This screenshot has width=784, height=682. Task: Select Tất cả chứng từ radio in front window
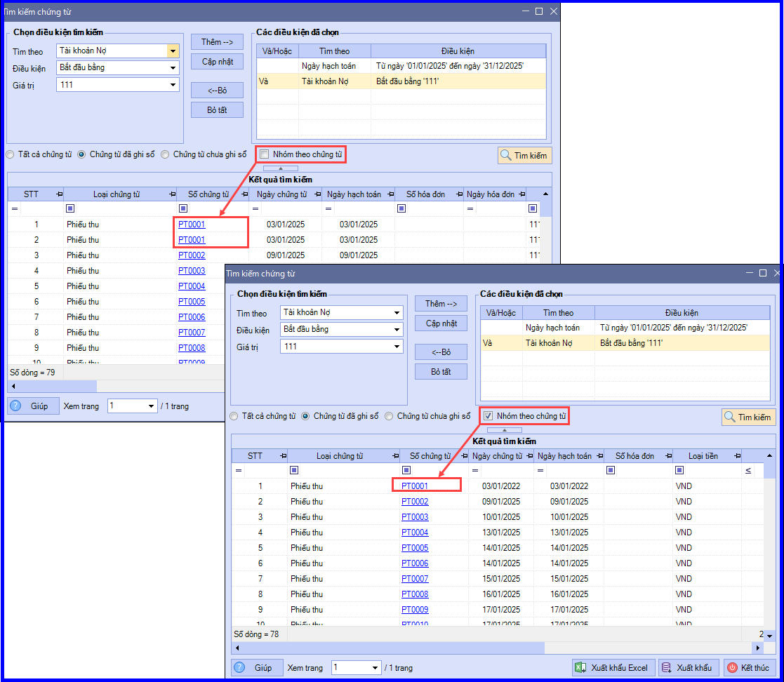pyautogui.click(x=234, y=416)
